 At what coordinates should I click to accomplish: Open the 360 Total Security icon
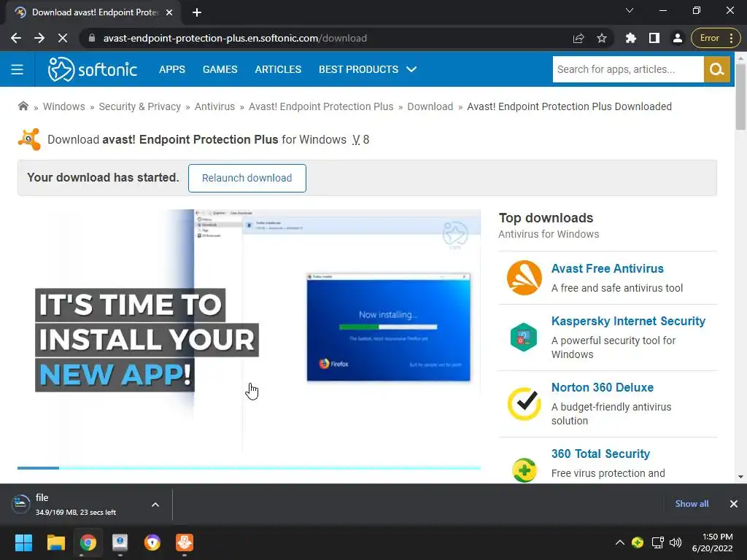point(524,470)
